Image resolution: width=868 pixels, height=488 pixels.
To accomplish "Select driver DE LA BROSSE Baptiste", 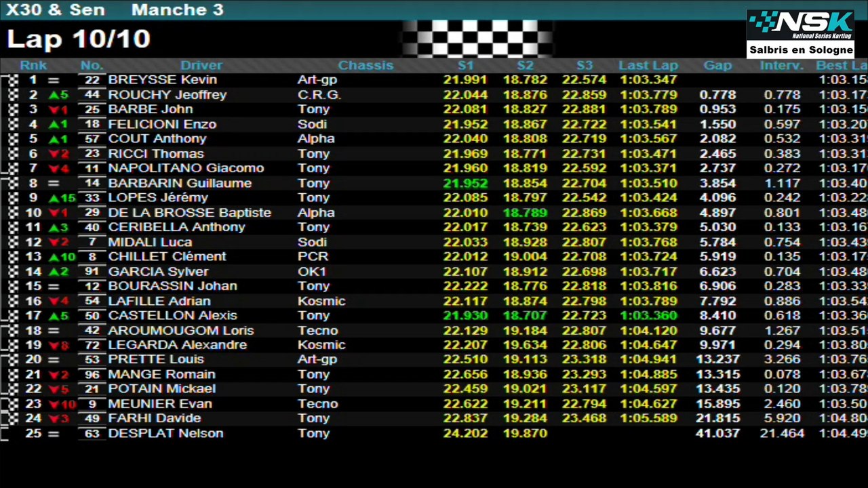I will click(190, 213).
